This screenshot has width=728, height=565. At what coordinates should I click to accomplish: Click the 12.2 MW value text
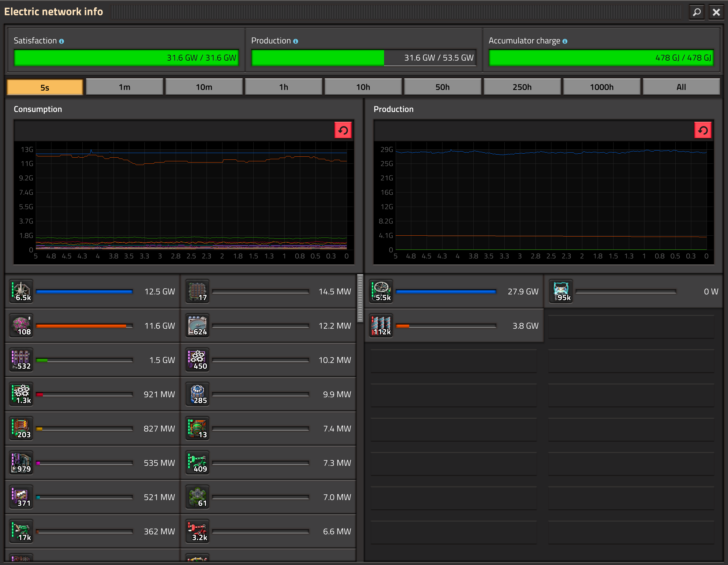point(335,326)
